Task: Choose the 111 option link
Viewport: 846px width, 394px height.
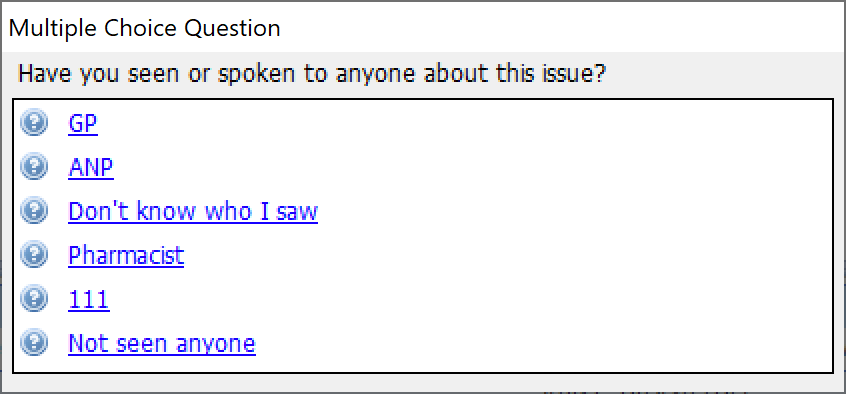Action: pyautogui.click(x=88, y=300)
